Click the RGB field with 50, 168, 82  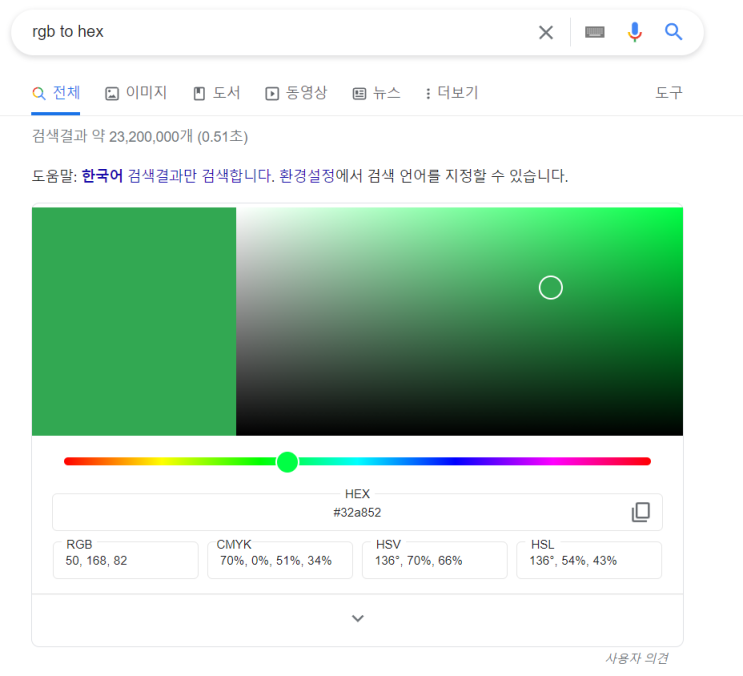126,560
